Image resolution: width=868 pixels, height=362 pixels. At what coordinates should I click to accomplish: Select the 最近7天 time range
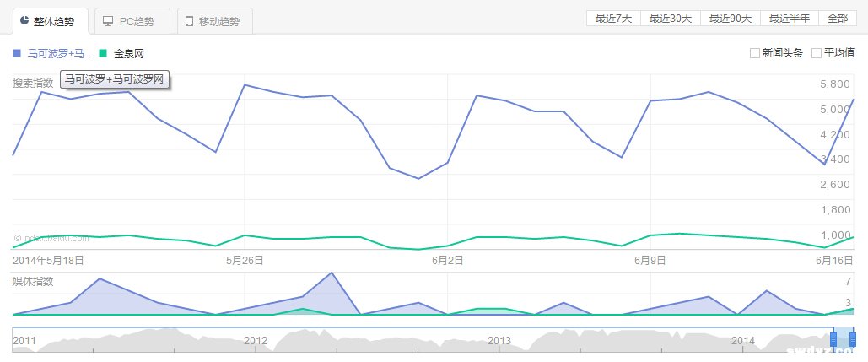613,19
